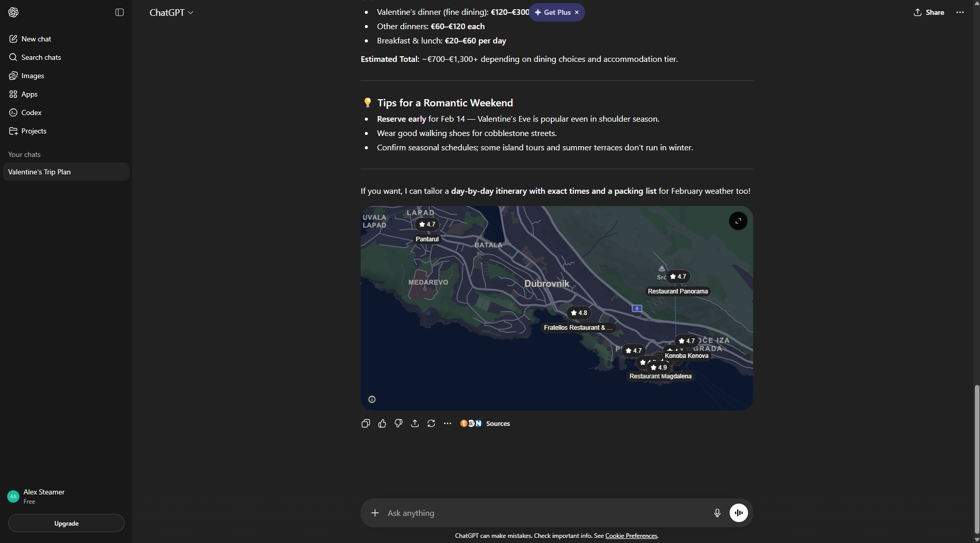980x543 pixels.
Task: Open the attachment plus menu
Action: (375, 513)
